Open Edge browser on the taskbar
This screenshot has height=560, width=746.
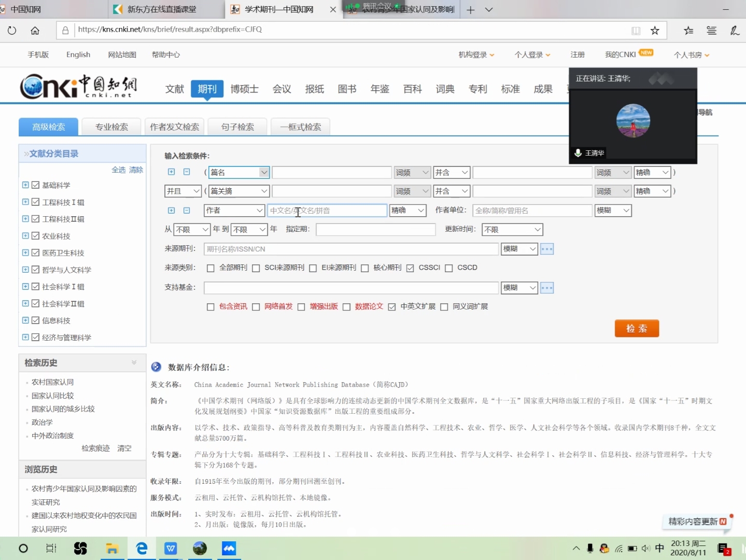[142, 548]
